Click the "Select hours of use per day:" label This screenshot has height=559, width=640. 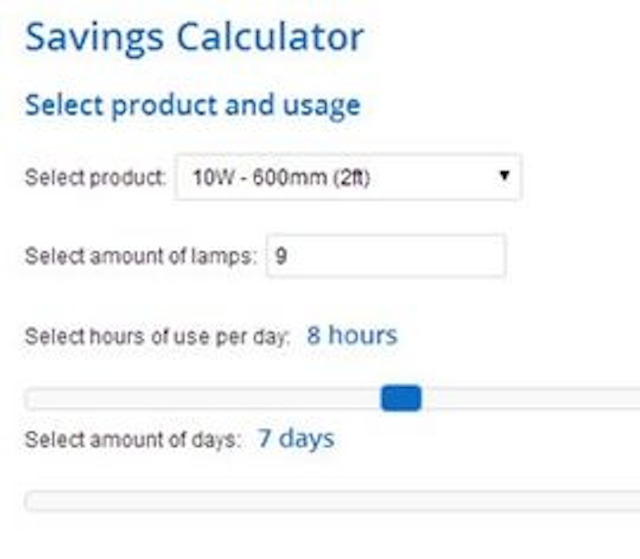(157, 337)
